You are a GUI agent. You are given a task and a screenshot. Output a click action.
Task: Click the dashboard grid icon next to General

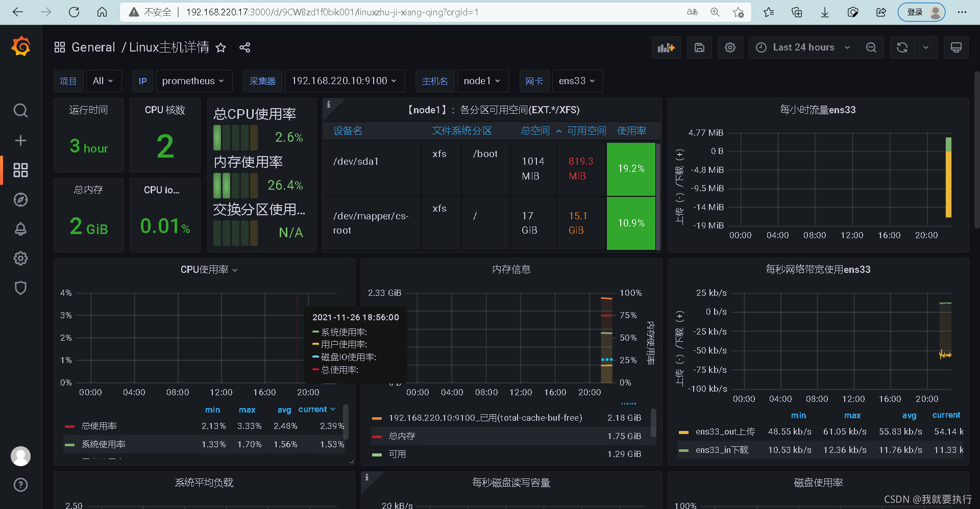click(60, 47)
